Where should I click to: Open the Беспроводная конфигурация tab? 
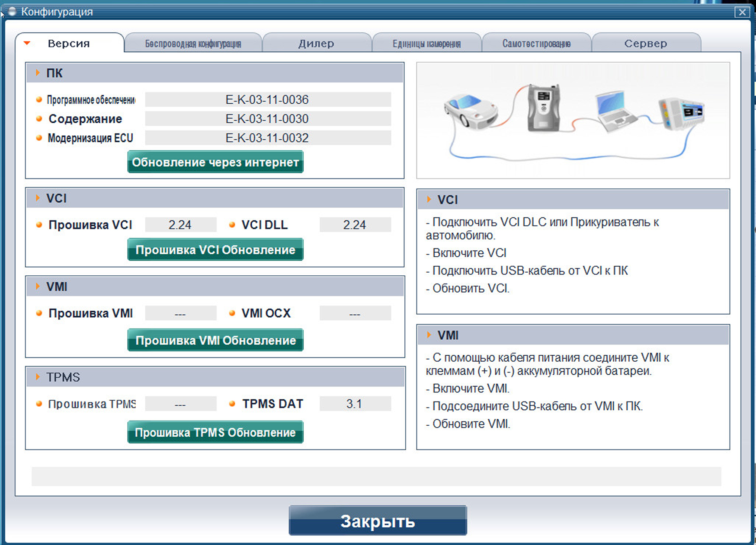[x=193, y=44]
